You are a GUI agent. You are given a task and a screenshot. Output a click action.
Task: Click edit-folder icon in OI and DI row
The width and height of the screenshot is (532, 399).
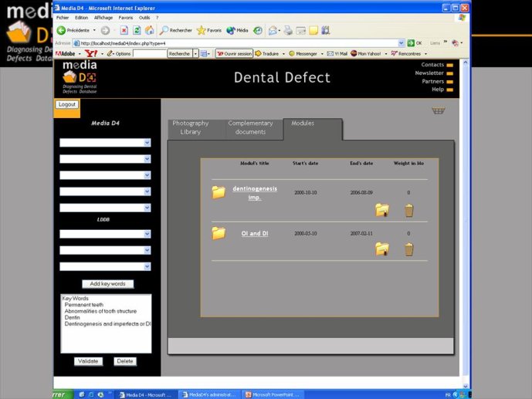[x=382, y=249]
